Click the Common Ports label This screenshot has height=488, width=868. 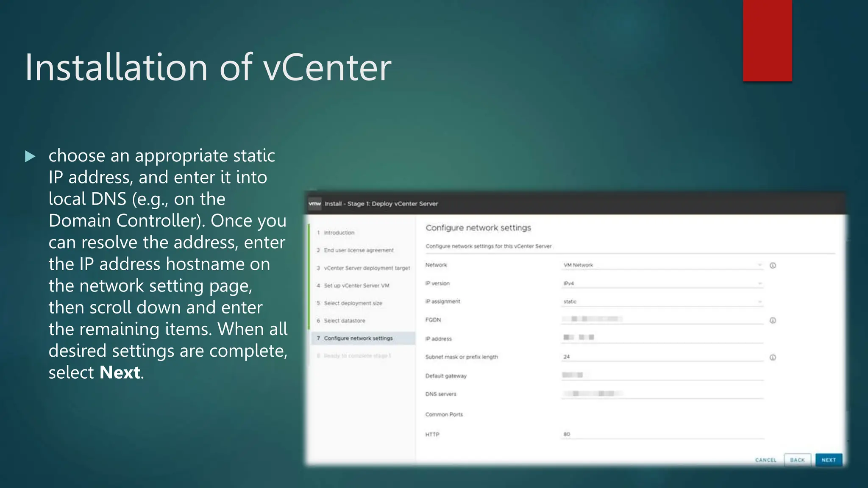(x=444, y=414)
